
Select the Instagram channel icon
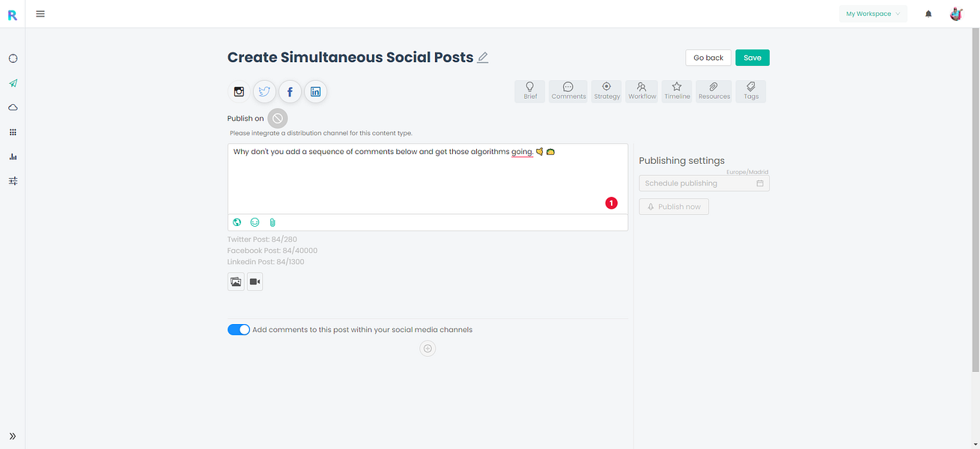pyautogui.click(x=239, y=92)
